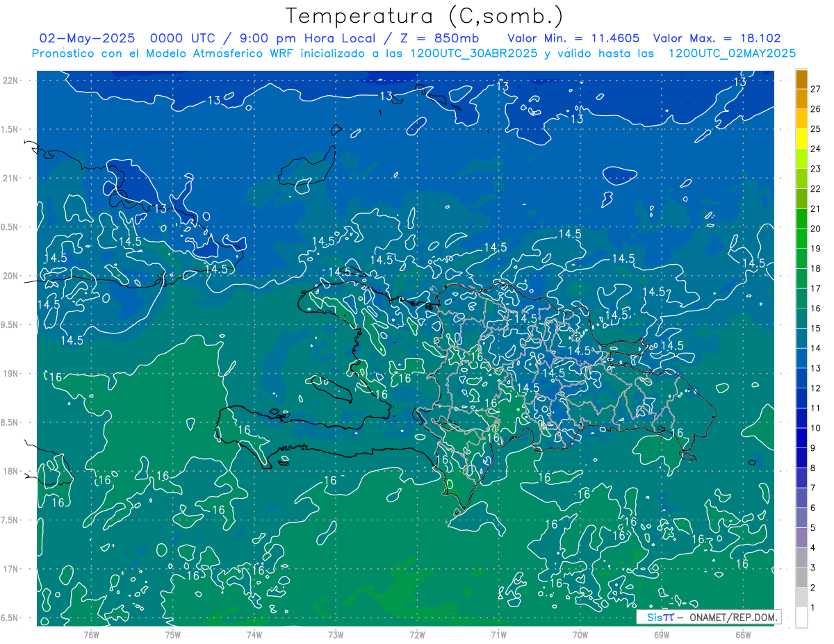The width and height of the screenshot is (834, 644).
Task: Click the "10" label on the color scale
Action: point(816,428)
